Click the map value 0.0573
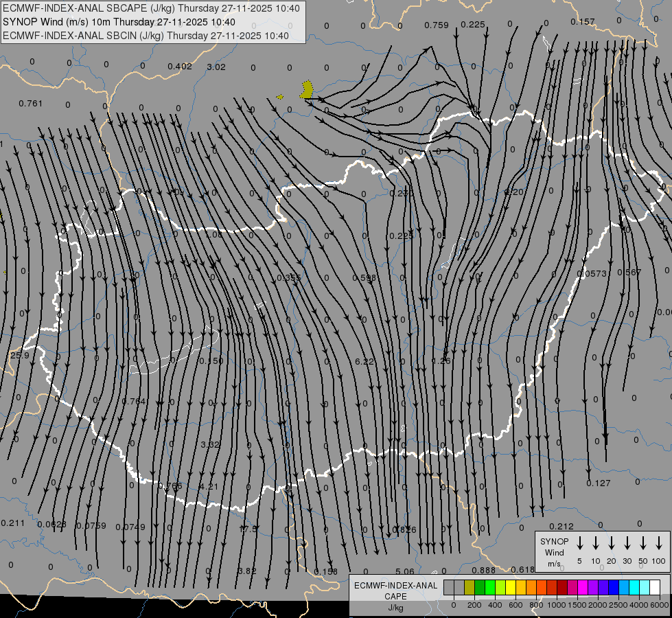The width and height of the screenshot is (672, 618). pyautogui.click(x=592, y=273)
